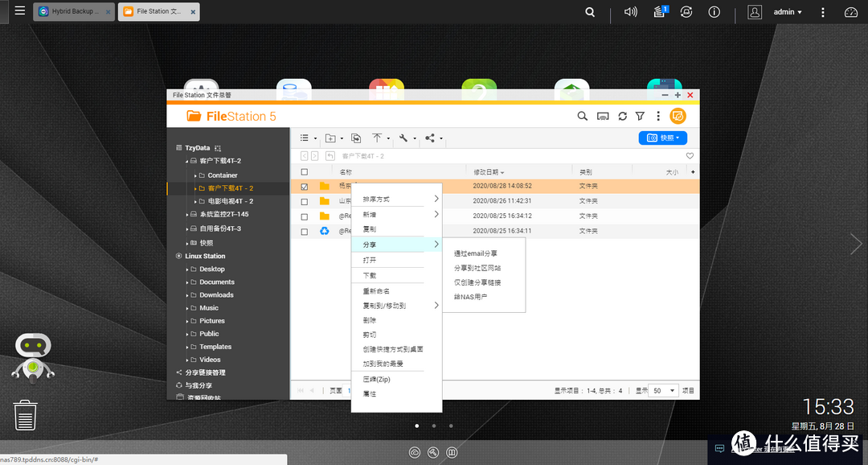Select the Pictures folder in tree

point(212,321)
